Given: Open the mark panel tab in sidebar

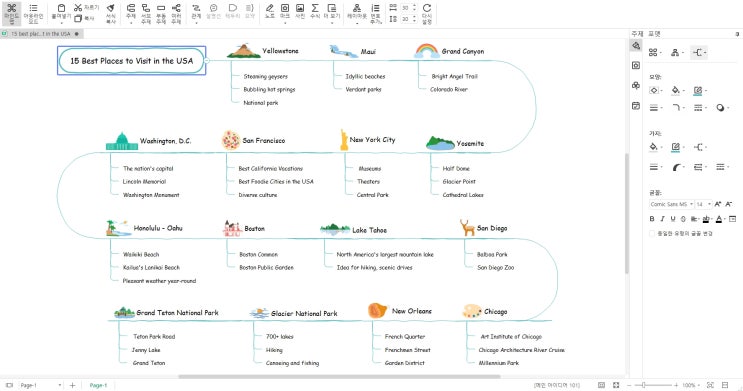Looking at the screenshot, I should click(636, 65).
